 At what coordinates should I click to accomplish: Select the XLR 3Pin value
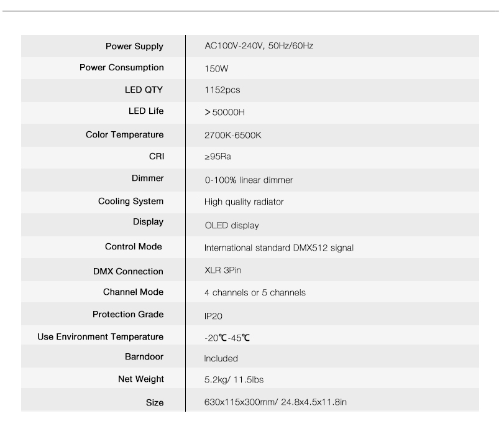(222, 270)
